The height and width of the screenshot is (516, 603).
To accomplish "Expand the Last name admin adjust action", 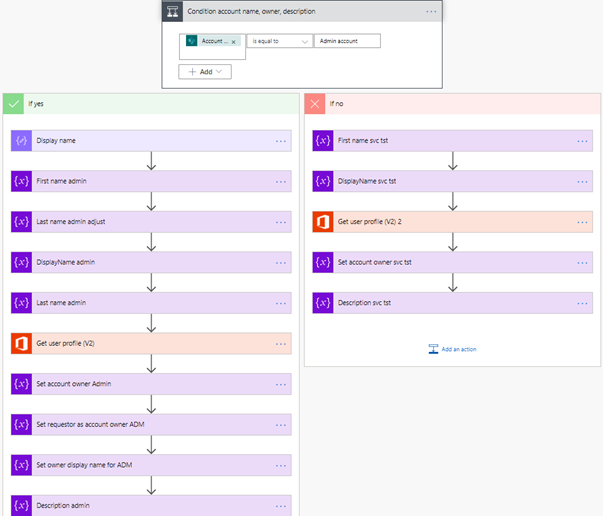I will [x=151, y=222].
